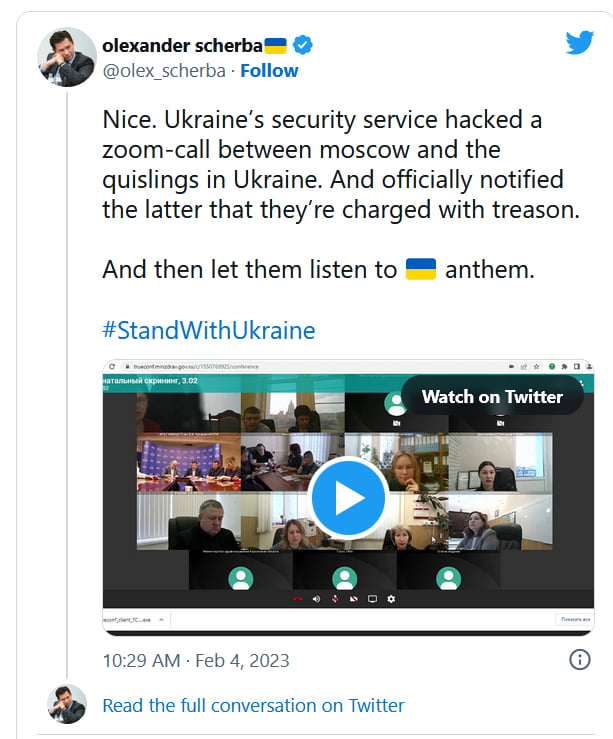The height and width of the screenshot is (739, 613).
Task: Click the small avatar beside conversation link
Action: pyautogui.click(x=67, y=704)
